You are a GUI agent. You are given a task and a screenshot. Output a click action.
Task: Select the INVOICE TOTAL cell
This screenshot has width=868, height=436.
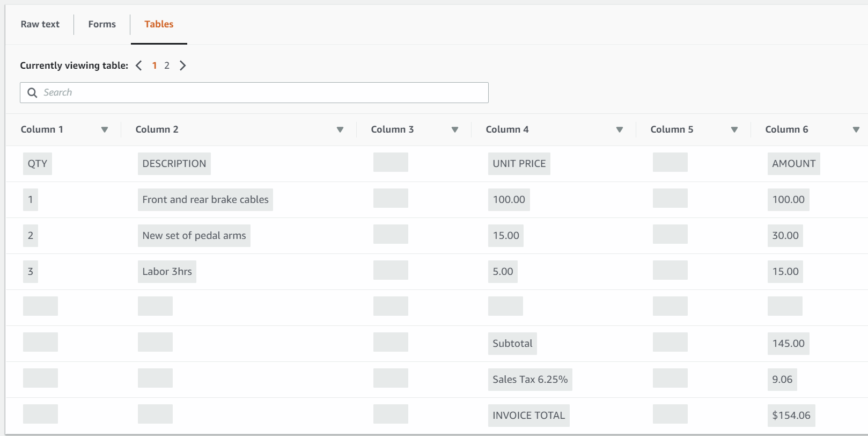click(x=528, y=416)
